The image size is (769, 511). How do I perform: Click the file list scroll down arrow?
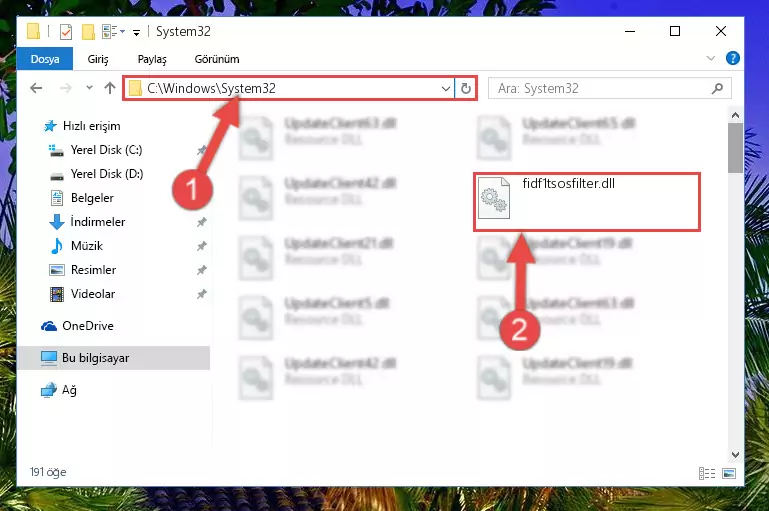735,455
